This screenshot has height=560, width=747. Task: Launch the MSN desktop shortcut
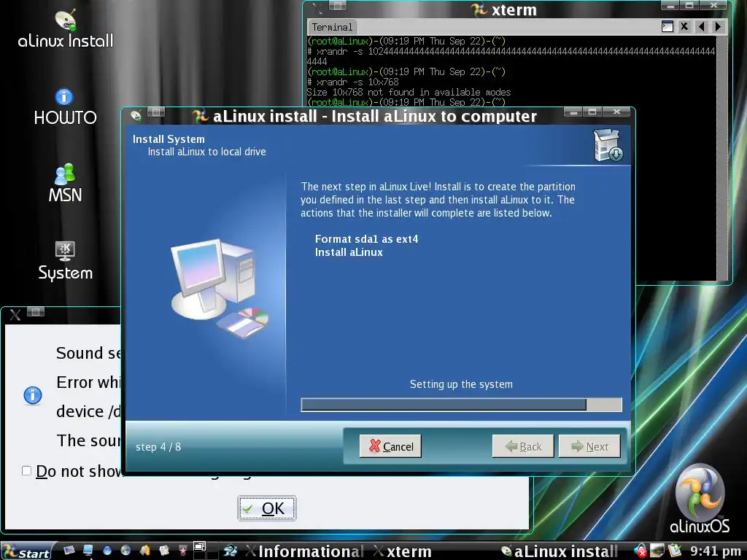(x=65, y=183)
